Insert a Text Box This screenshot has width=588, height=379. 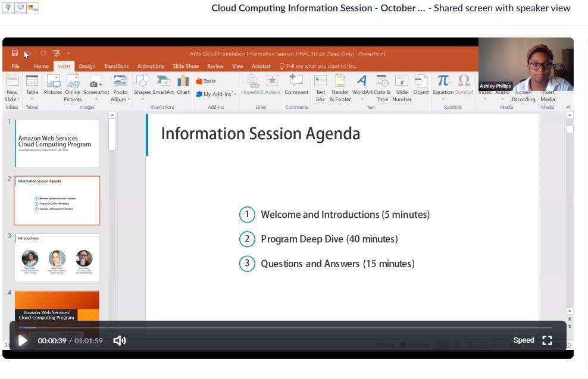pos(320,88)
